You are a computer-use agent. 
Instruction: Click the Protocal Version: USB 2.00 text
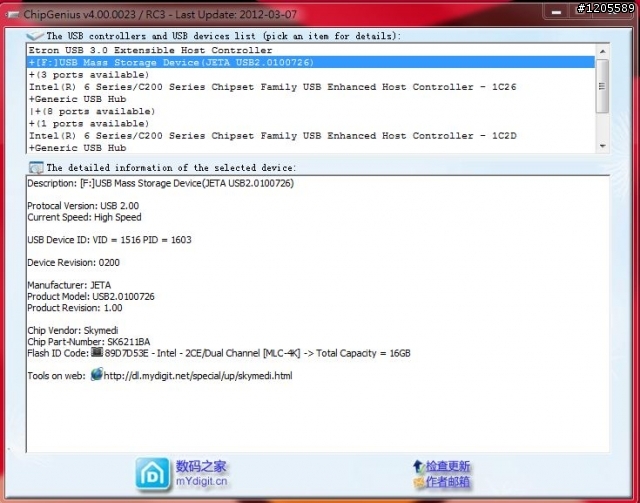(83, 206)
